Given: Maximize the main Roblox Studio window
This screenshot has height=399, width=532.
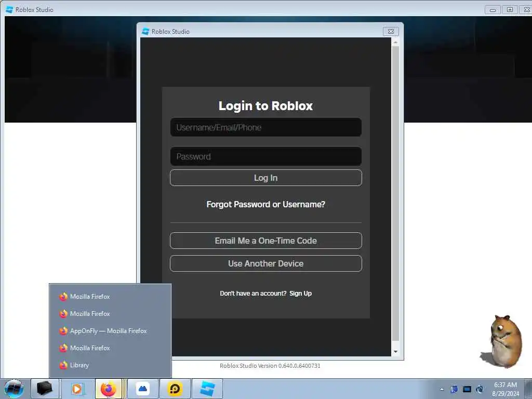Looking at the screenshot, I should pos(510,10).
